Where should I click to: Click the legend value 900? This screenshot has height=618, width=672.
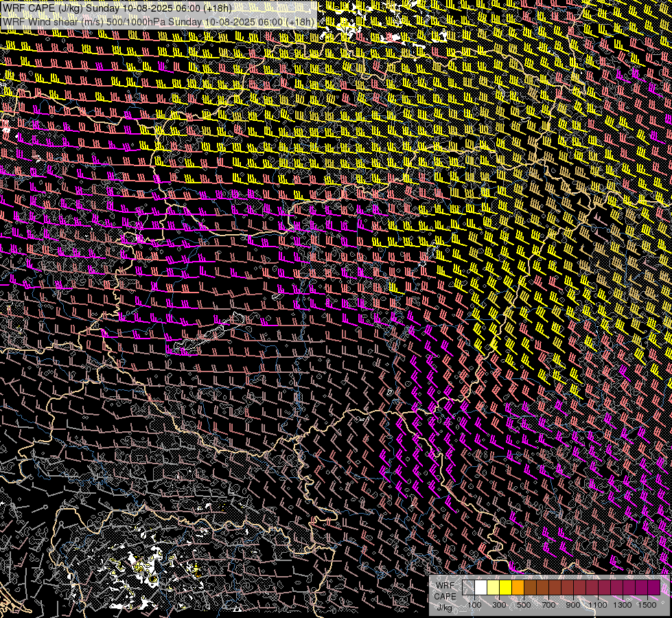573,605
